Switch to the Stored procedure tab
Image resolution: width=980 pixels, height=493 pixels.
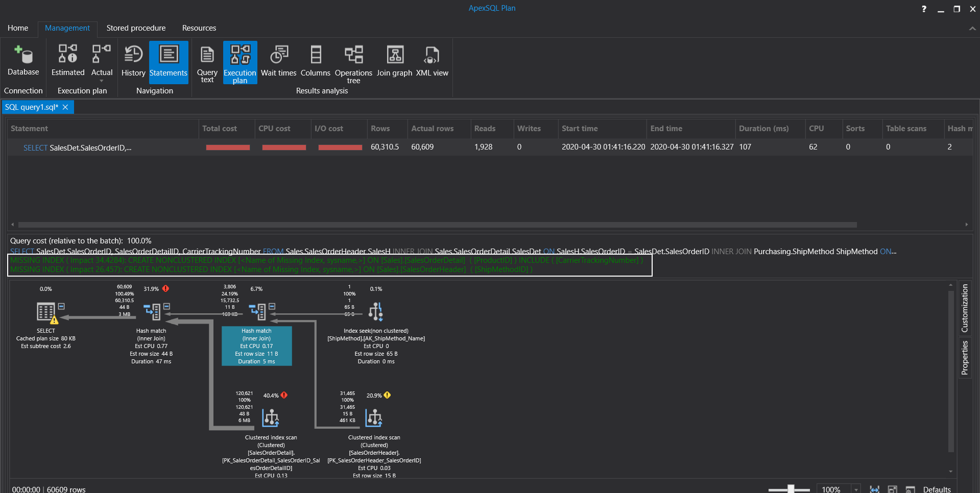(136, 28)
